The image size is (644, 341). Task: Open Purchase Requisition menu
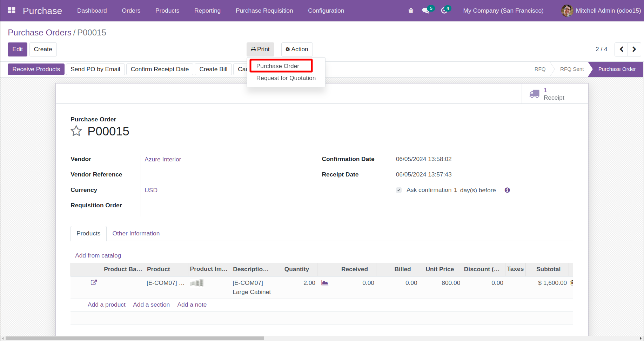click(x=264, y=11)
